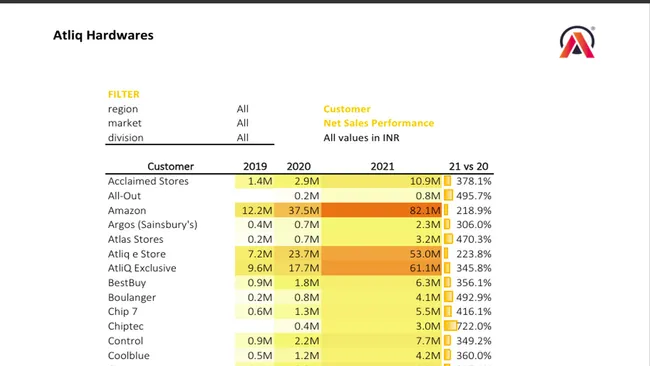Select Control 2021 value 7.7M
Image resolution: width=650 pixels, height=366 pixels.
click(x=428, y=341)
